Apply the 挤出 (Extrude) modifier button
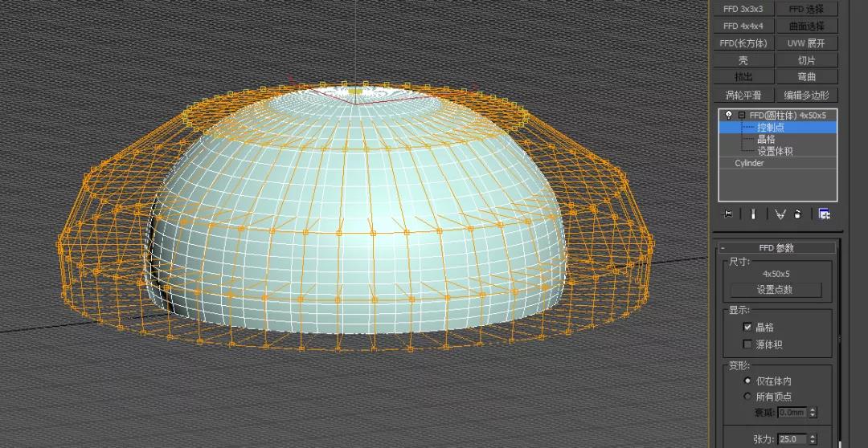 [x=743, y=77]
